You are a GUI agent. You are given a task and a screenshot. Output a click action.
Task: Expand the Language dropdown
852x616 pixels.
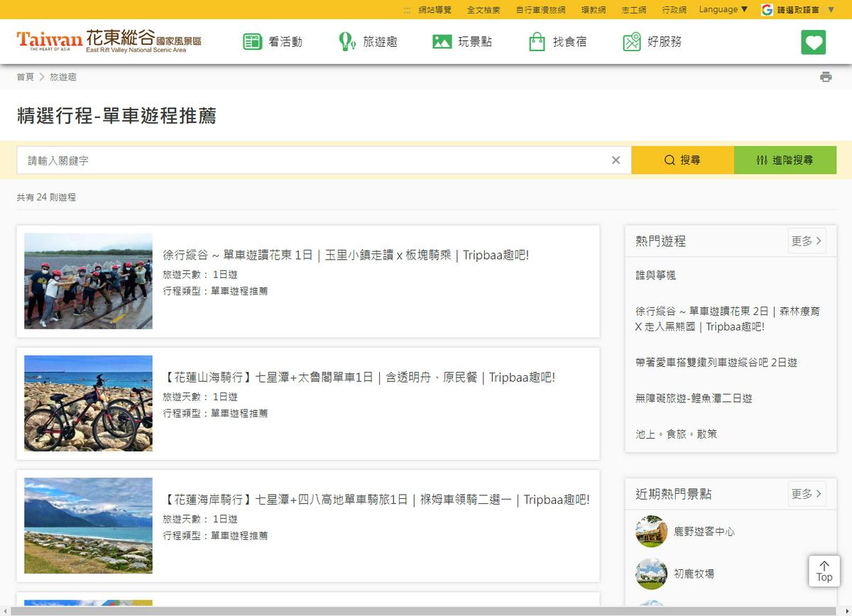[x=723, y=9]
